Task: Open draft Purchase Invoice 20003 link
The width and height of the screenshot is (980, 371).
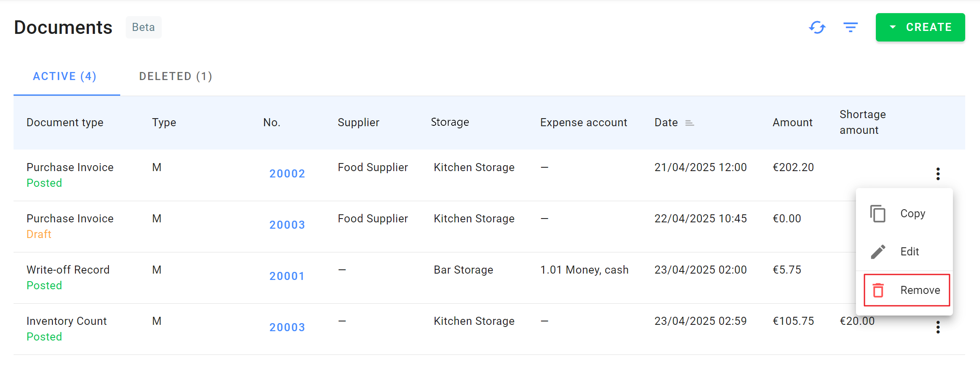Action: click(x=287, y=225)
